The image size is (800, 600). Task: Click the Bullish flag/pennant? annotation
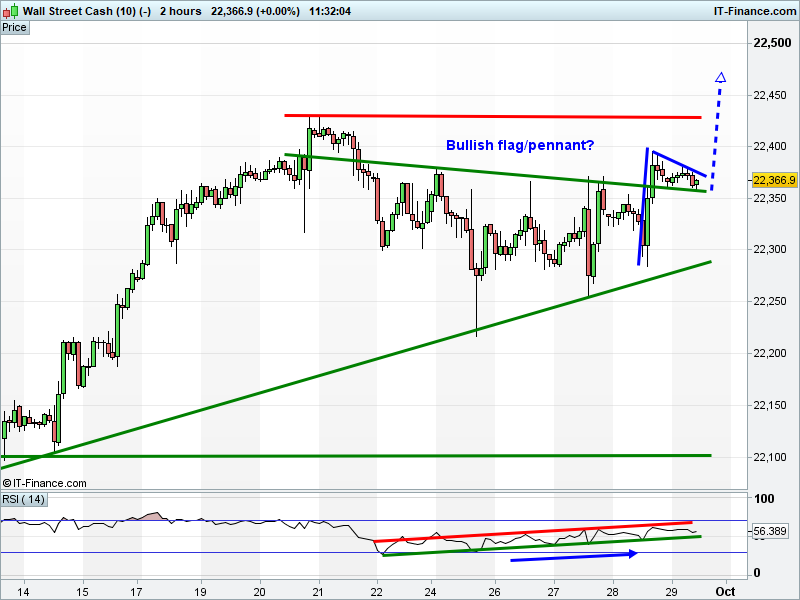(520, 145)
